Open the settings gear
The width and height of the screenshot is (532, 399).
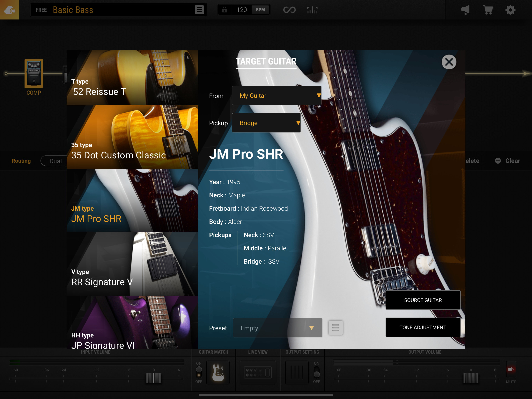click(x=511, y=10)
